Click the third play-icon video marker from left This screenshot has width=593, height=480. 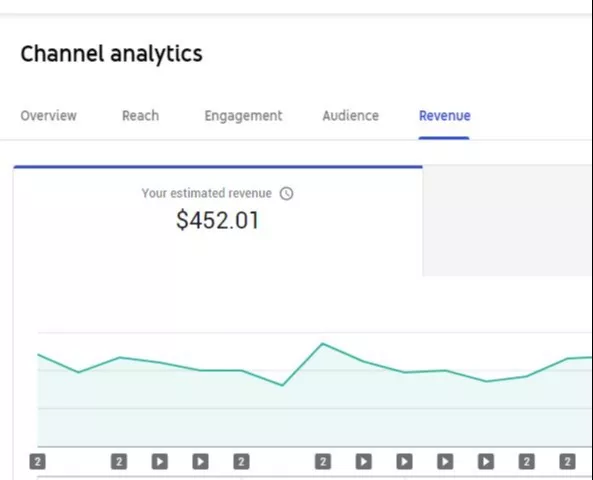364,461
